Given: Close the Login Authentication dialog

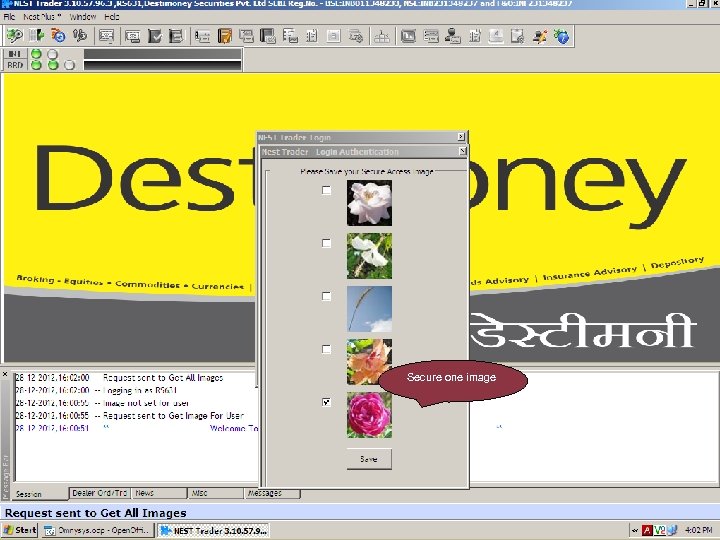Looking at the screenshot, I should click(x=462, y=151).
